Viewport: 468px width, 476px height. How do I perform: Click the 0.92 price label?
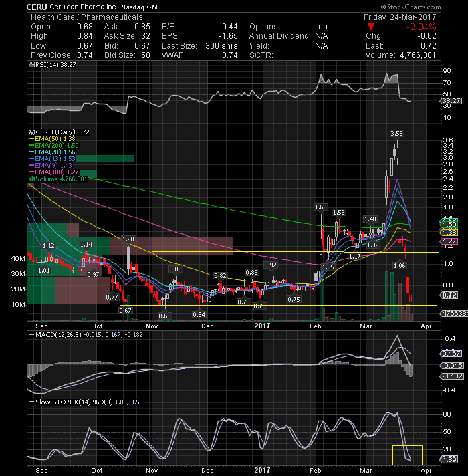[x=270, y=265]
